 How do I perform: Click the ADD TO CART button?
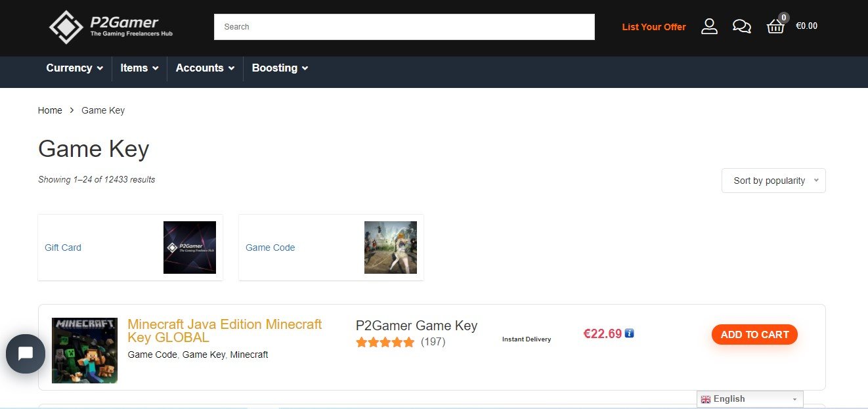[x=754, y=334]
